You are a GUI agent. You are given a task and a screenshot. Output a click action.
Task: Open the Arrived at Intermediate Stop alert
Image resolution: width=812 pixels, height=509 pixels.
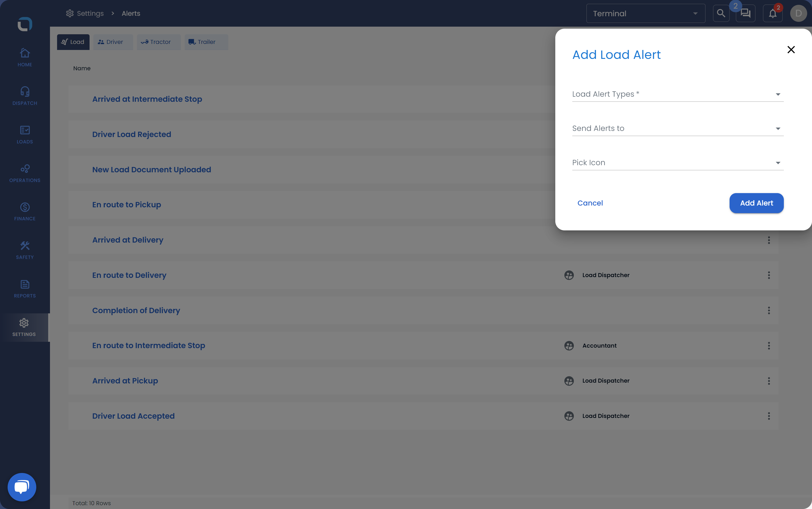point(147,99)
